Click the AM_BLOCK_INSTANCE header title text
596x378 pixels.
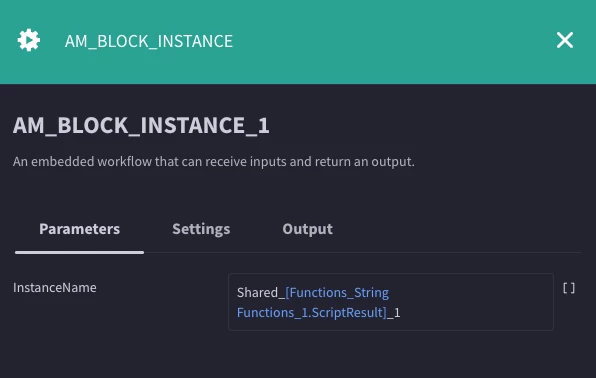coord(149,41)
